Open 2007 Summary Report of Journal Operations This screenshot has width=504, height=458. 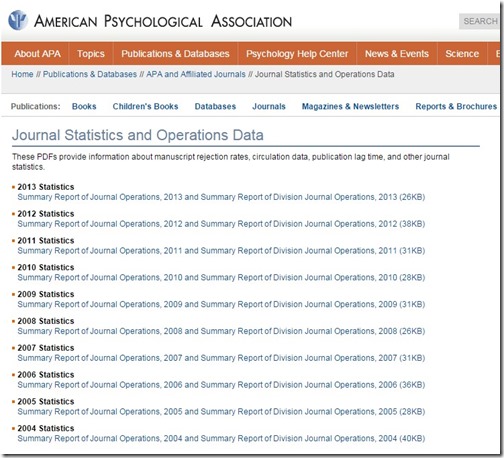pyautogui.click(x=221, y=358)
